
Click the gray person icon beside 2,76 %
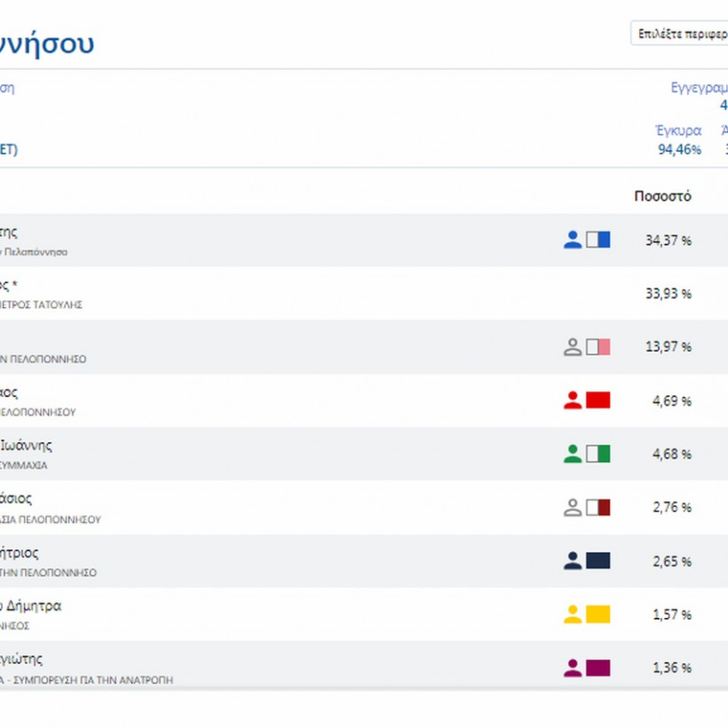(x=573, y=508)
